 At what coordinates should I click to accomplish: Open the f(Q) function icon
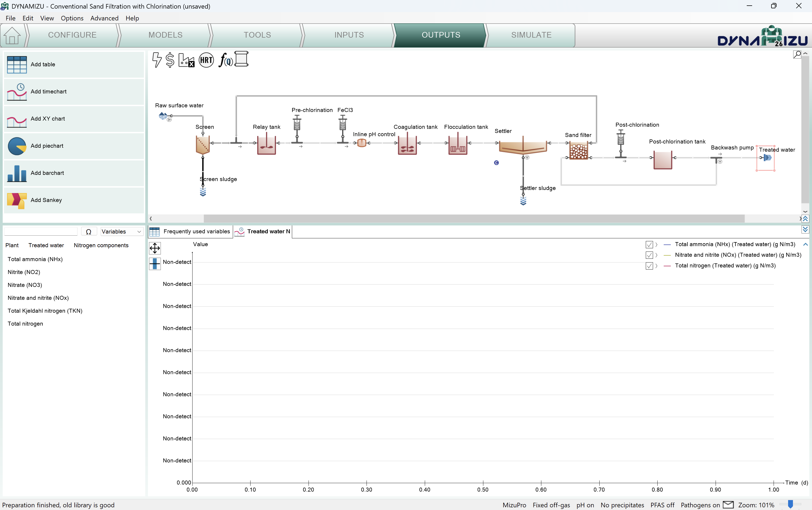[225, 60]
